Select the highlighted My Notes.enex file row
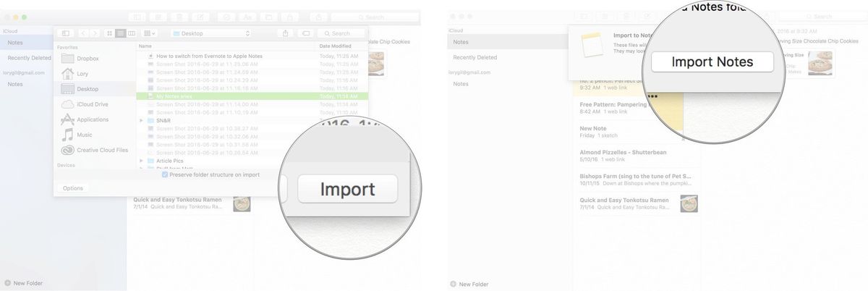 pos(252,96)
